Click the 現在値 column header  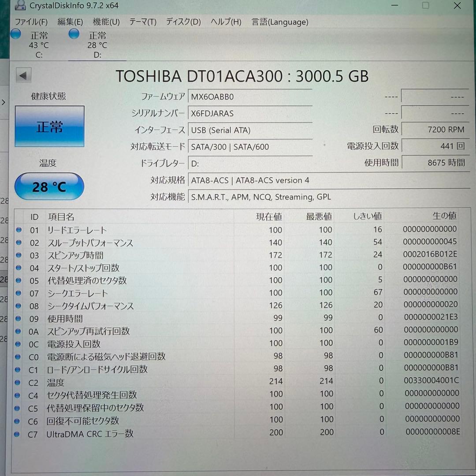pos(259,216)
